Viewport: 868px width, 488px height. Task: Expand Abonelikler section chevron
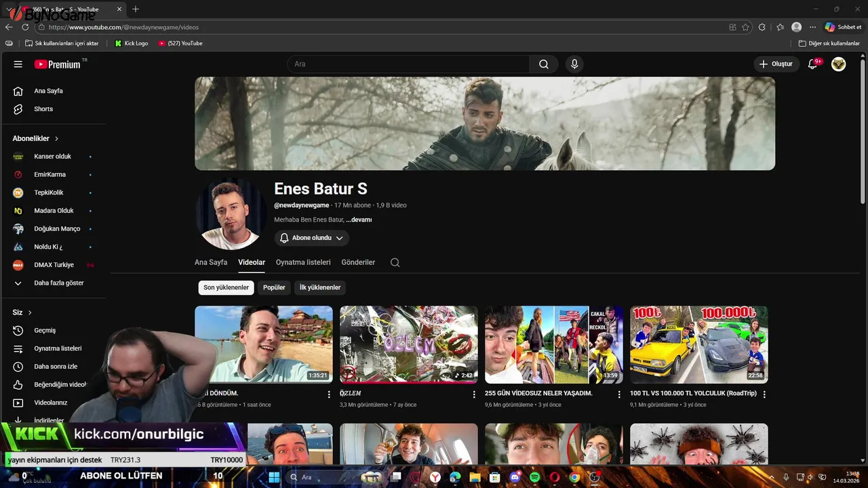point(56,138)
